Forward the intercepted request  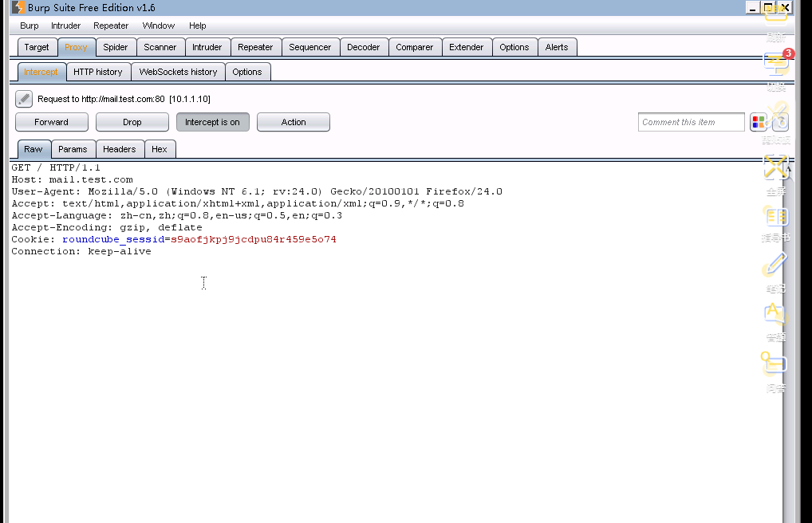[x=51, y=122]
